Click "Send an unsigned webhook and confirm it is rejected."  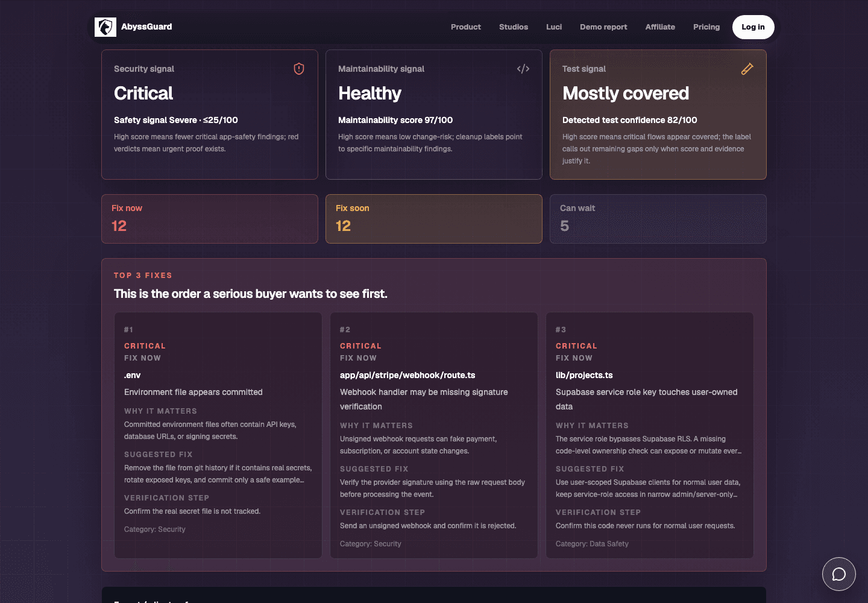point(428,526)
